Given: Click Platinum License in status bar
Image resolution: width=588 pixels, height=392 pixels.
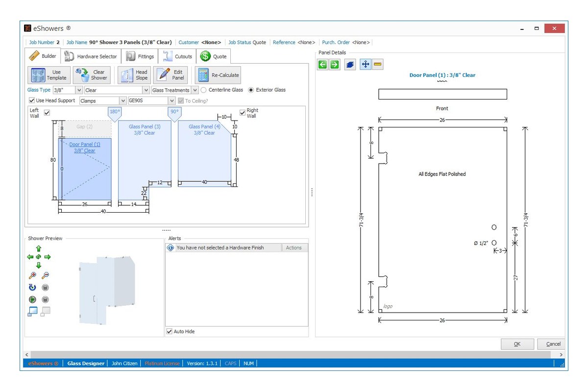Looking at the screenshot, I should (x=162, y=364).
